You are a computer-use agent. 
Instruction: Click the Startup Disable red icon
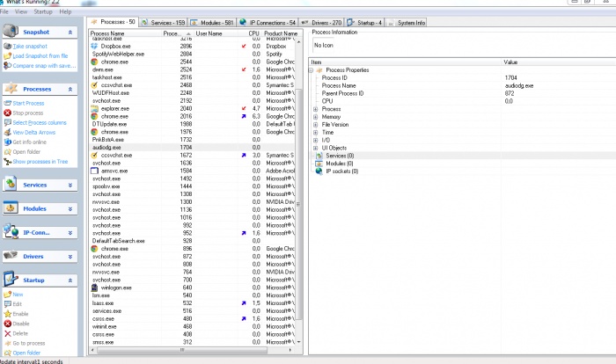point(7,324)
